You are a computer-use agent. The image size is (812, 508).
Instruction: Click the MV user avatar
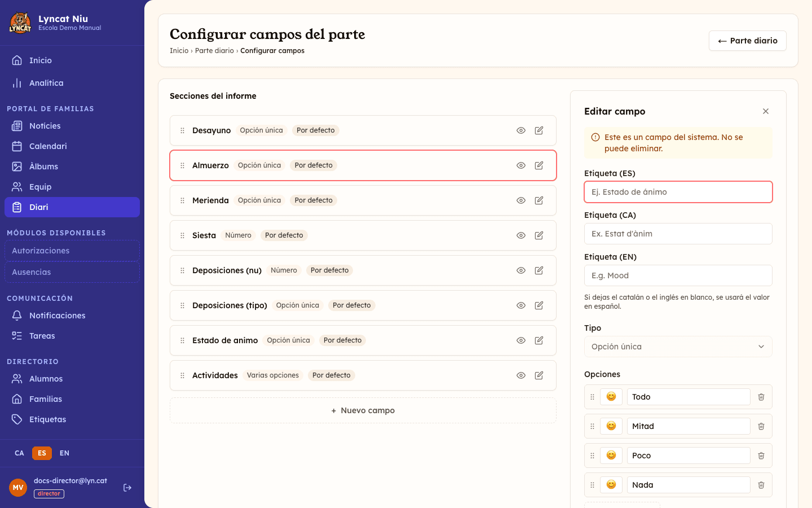point(18,488)
